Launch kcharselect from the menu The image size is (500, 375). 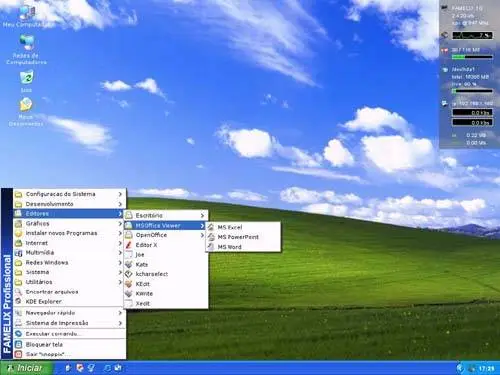[166, 274]
